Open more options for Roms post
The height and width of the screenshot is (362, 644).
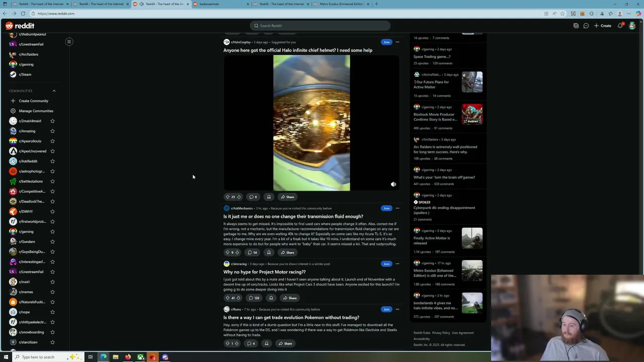point(397,309)
